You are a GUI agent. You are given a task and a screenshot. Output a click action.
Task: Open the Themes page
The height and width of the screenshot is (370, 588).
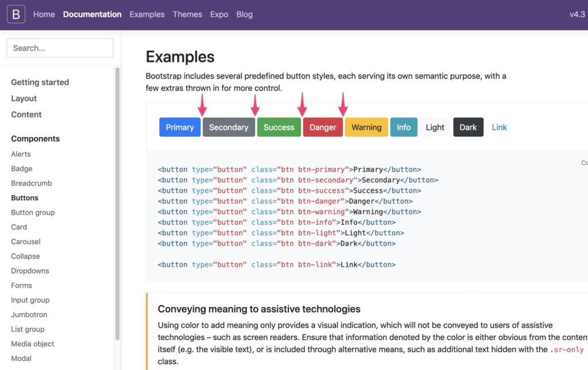187,14
